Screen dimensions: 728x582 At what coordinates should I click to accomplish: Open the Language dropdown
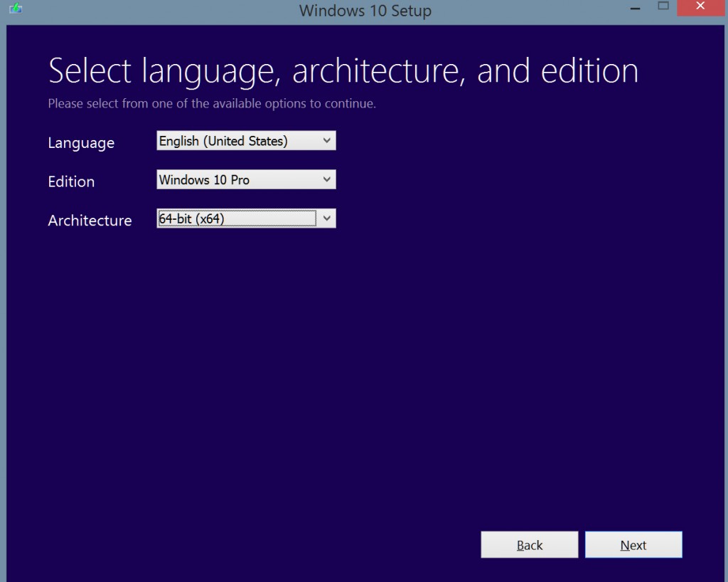246,141
